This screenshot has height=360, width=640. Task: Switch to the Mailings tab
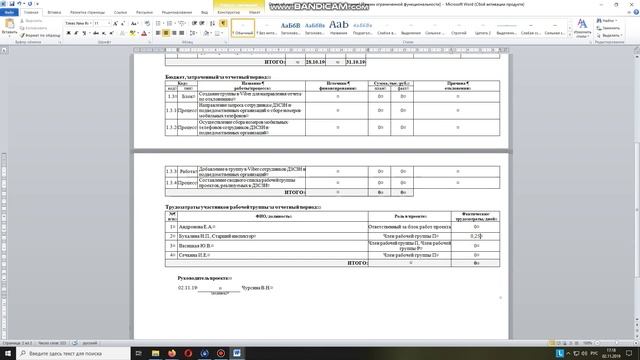click(x=144, y=12)
